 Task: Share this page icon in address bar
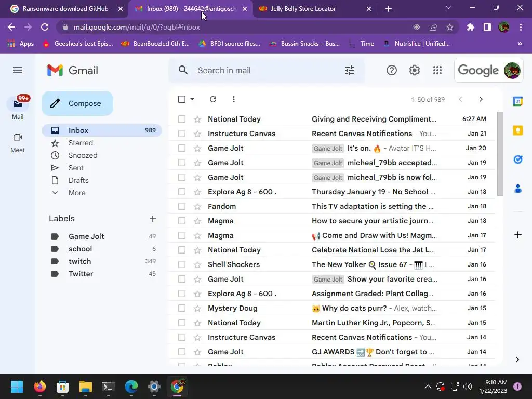(433, 27)
